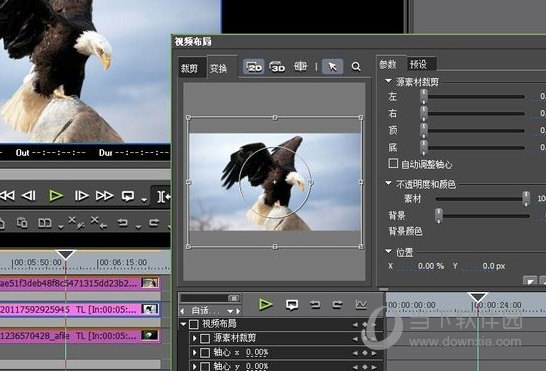Collapse the 位置 section
546x371 pixels.
tap(388, 251)
